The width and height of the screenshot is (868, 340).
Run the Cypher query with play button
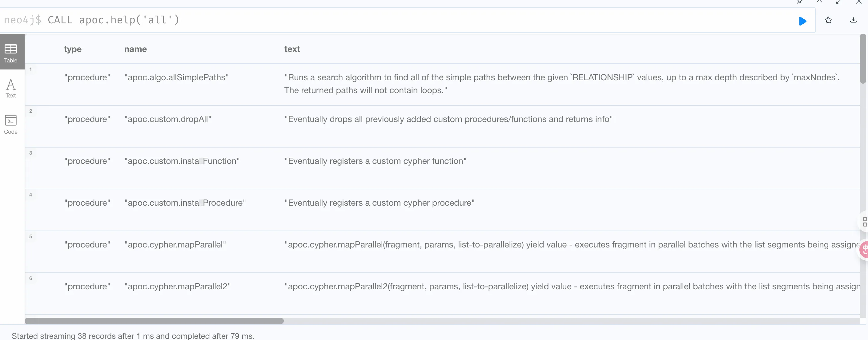[803, 21]
